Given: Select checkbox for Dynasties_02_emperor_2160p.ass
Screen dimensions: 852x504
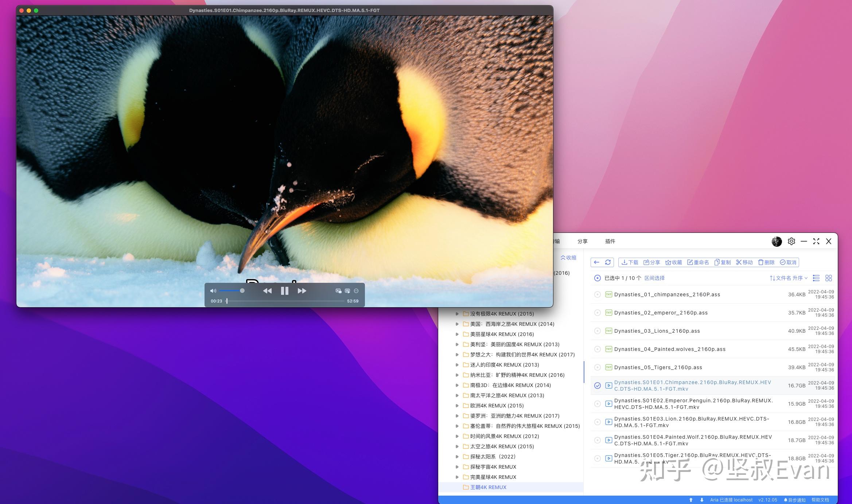Looking at the screenshot, I should pyautogui.click(x=597, y=313).
